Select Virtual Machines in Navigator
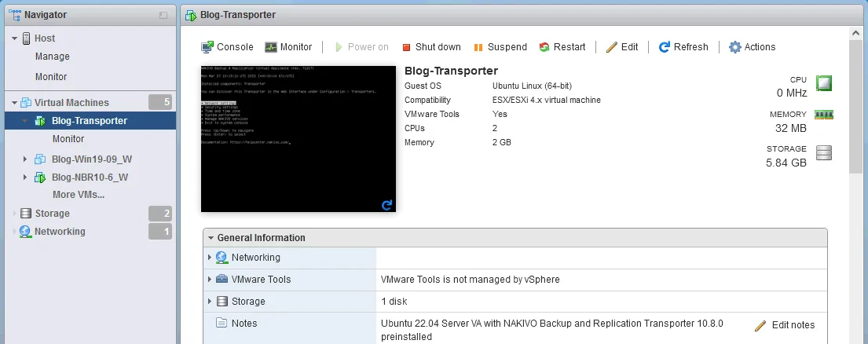Viewport: 868px width, 344px height. click(72, 102)
